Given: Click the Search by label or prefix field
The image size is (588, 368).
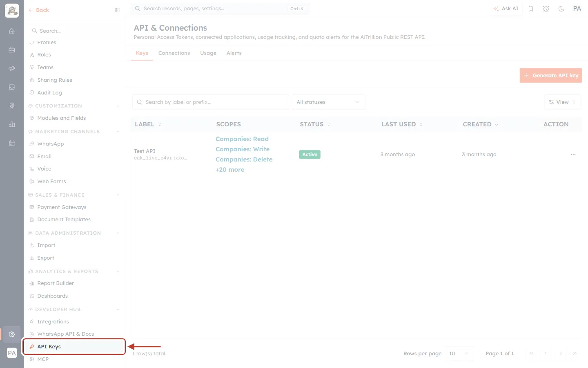Looking at the screenshot, I should click(211, 102).
